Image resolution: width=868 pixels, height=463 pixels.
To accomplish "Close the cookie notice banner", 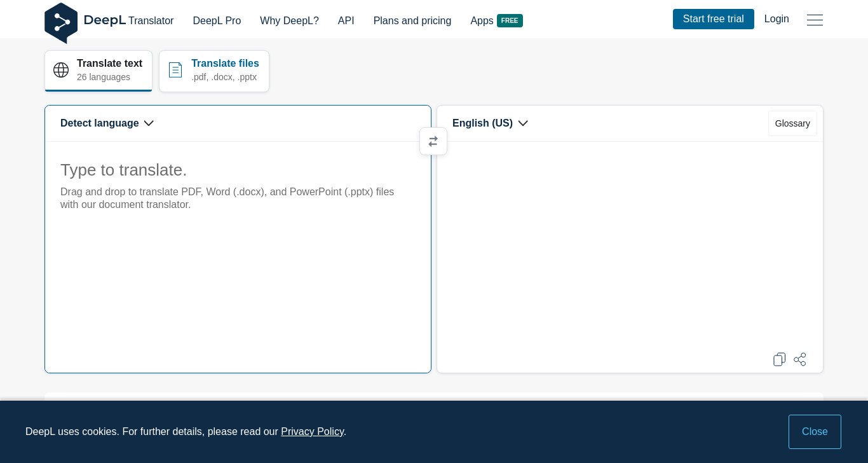I will (x=815, y=432).
